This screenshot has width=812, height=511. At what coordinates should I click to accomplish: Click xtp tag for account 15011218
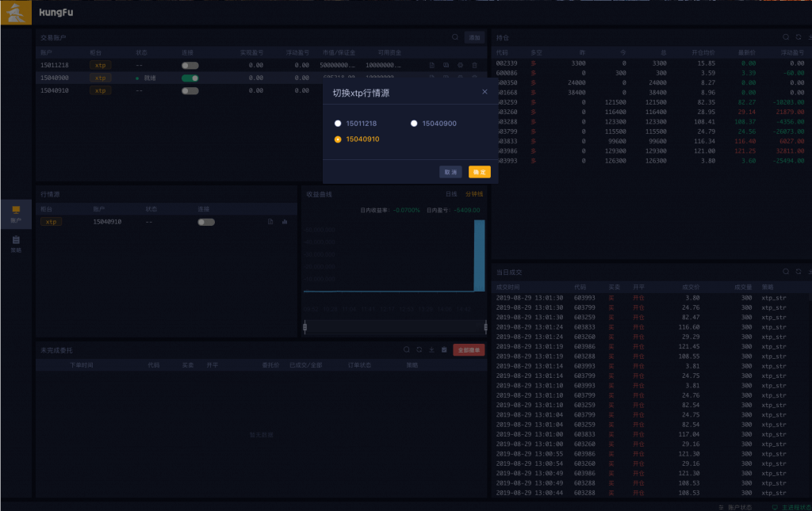click(x=101, y=65)
